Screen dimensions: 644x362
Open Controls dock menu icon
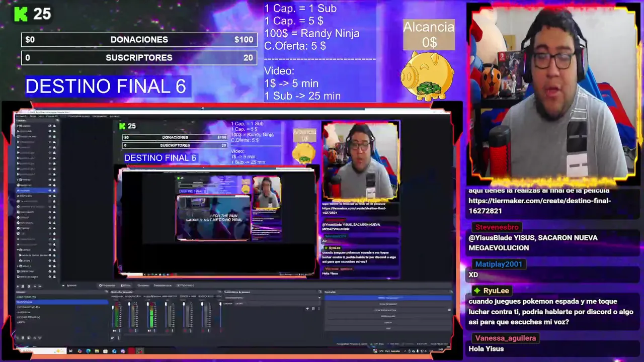pyautogui.click(x=451, y=292)
